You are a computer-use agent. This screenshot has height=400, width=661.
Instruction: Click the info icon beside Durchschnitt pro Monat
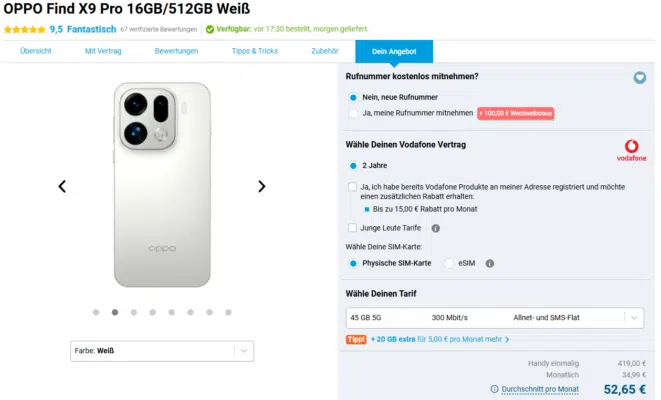[x=495, y=388]
